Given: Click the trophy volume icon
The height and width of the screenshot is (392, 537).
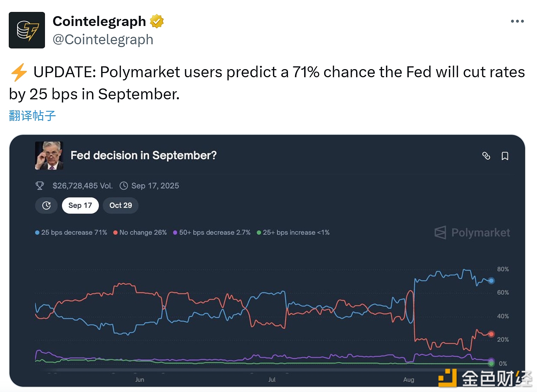Looking at the screenshot, I should (40, 186).
